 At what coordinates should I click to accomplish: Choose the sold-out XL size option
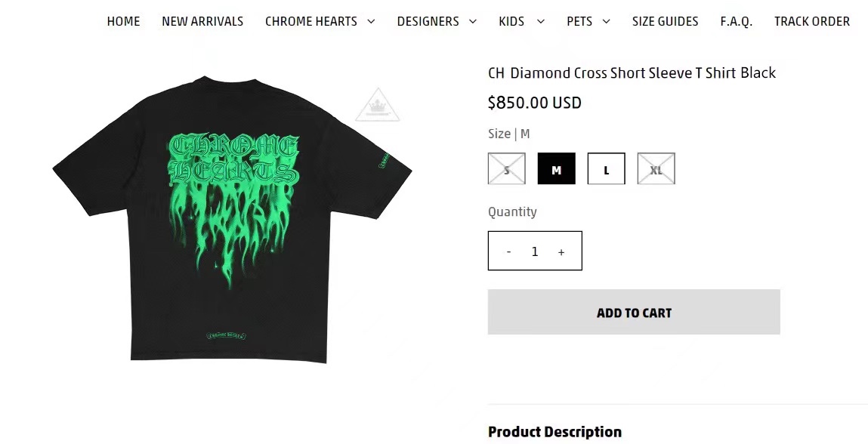656,168
